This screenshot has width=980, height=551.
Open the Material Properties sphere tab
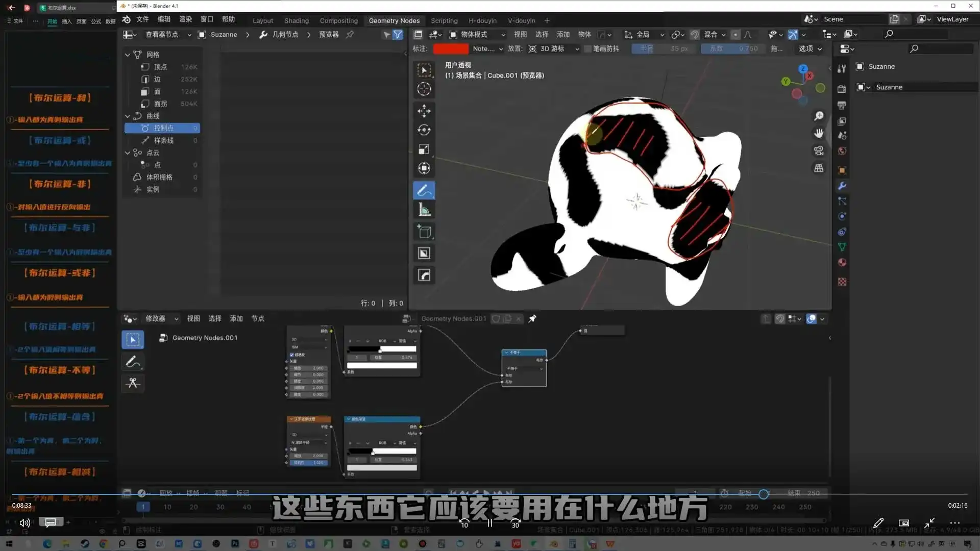[x=842, y=262]
